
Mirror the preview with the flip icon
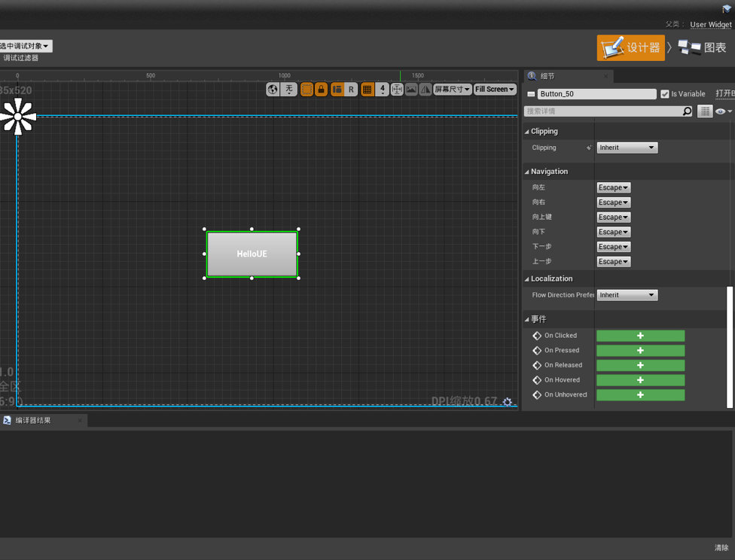(x=425, y=89)
